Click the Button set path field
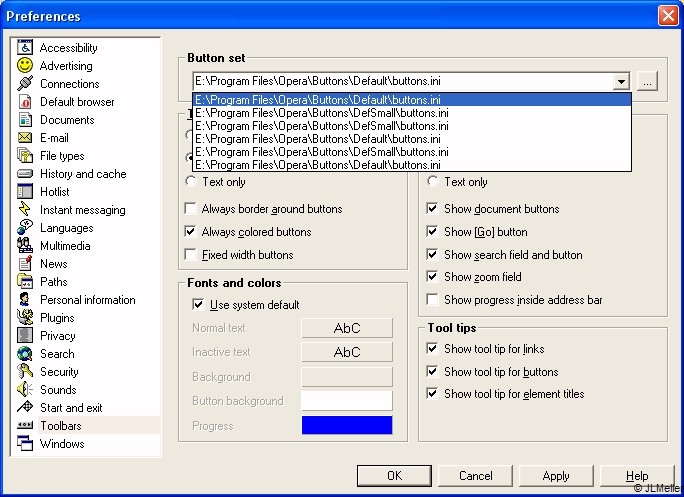This screenshot has height=497, width=684. (x=403, y=81)
